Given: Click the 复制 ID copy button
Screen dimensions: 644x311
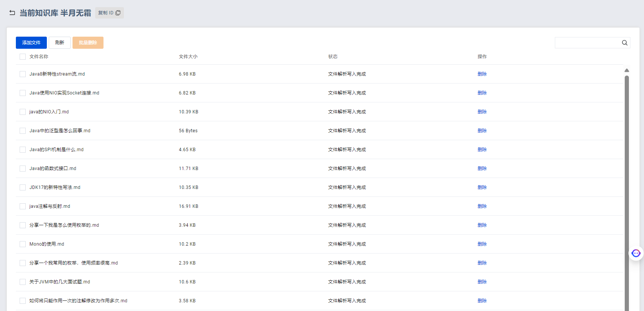Looking at the screenshot, I should (x=110, y=13).
